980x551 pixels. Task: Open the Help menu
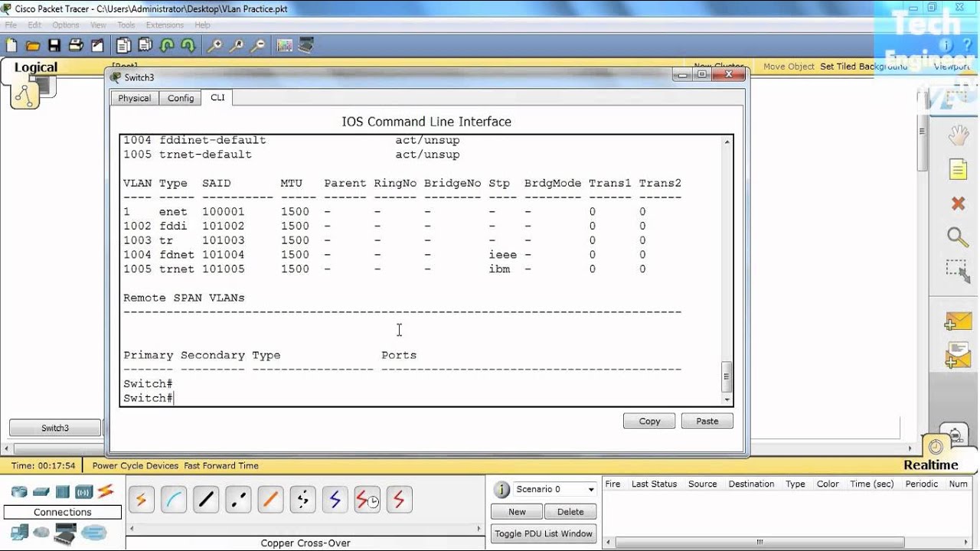click(x=202, y=25)
